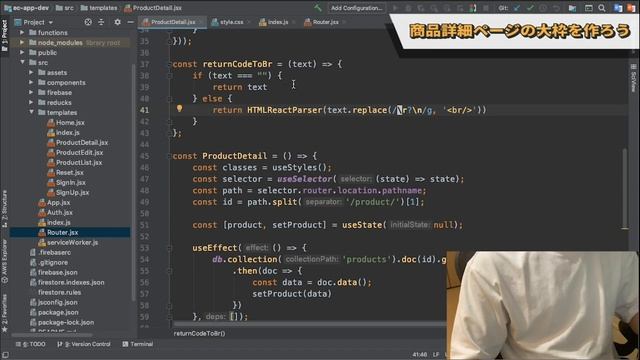This screenshot has height=360, width=640.
Task: Close the index.js editor tab
Action: [x=293, y=22]
